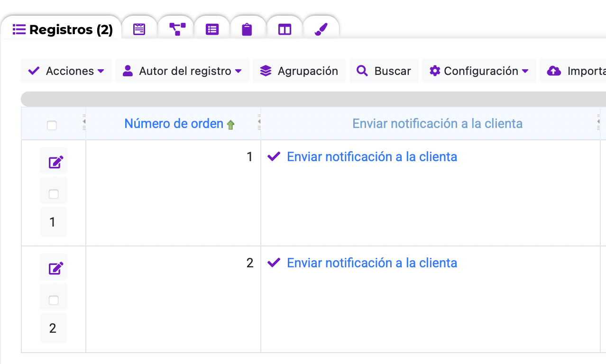606x364 pixels.
Task: Click the Buscar button
Action: tap(384, 71)
